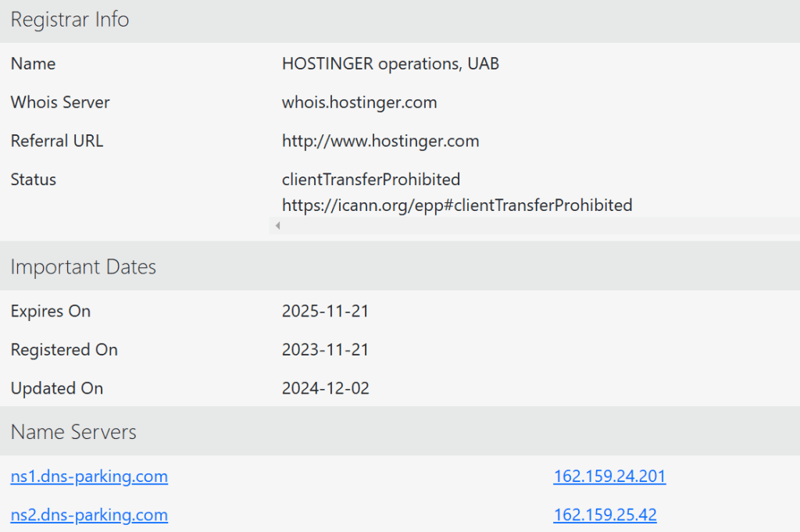The image size is (800, 532).
Task: Click the 162.159.25.42 IP address link
Action: (x=605, y=515)
